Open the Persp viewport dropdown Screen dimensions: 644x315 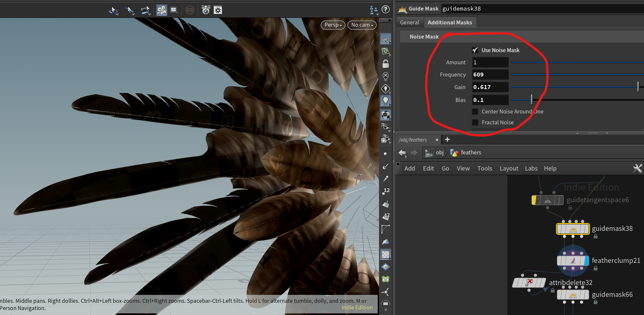click(x=333, y=25)
